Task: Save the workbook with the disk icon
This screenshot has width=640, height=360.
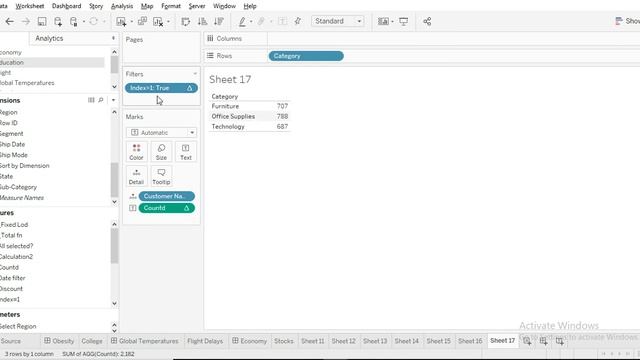Action: pos(42,22)
